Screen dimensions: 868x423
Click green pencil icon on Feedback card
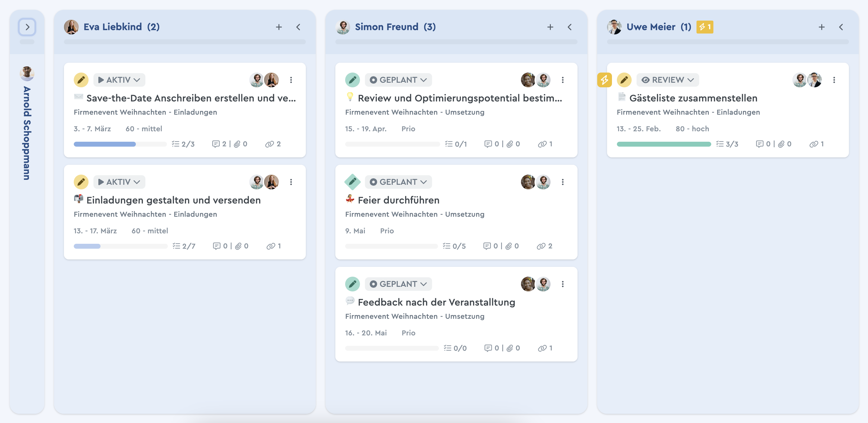(353, 284)
